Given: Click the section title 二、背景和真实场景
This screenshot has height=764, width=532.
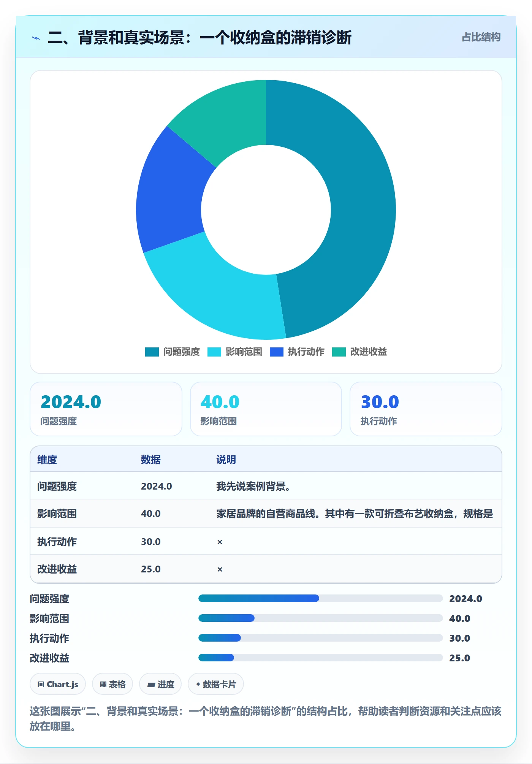Looking at the screenshot, I should point(199,38).
